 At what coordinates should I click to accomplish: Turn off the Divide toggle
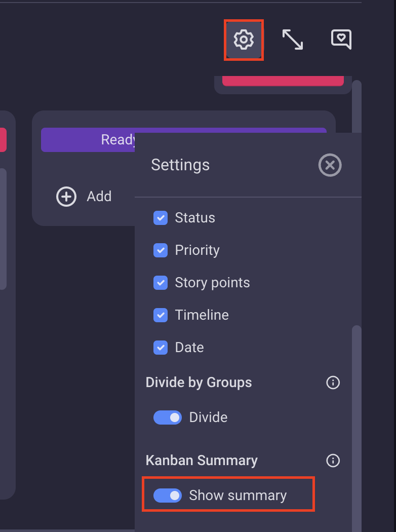click(x=168, y=417)
